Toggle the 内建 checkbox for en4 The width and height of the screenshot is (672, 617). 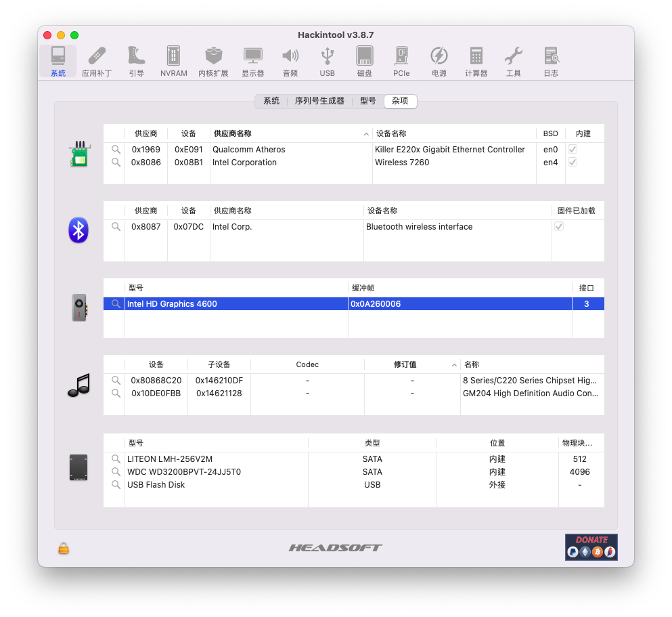[572, 162]
